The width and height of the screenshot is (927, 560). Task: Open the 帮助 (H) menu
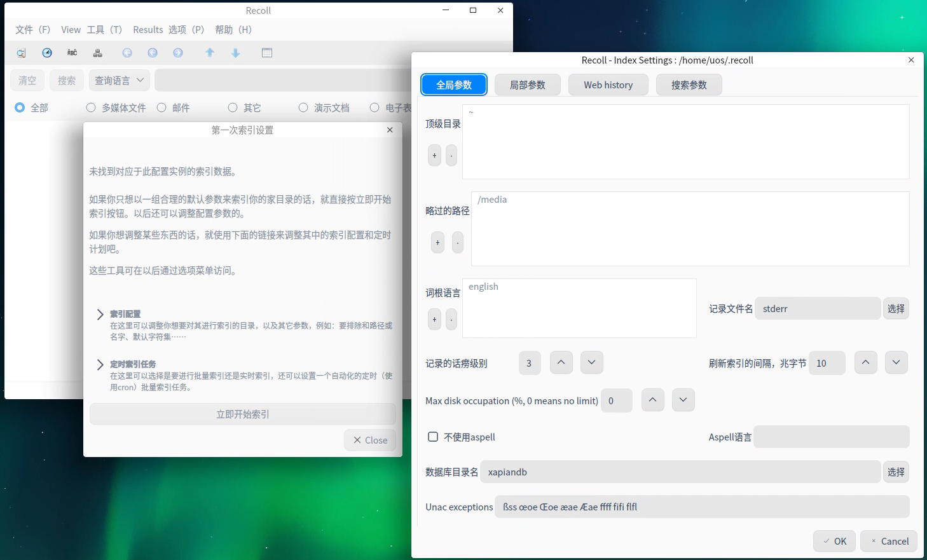click(x=233, y=29)
